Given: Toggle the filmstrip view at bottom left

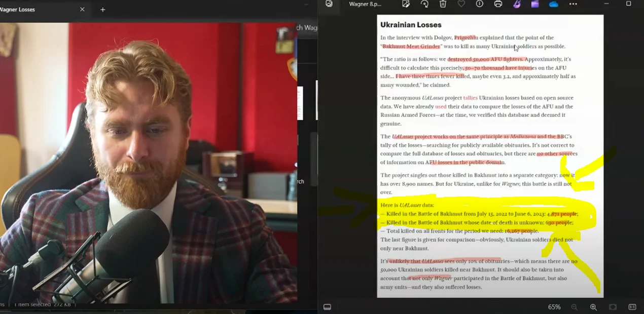Looking at the screenshot, I should coord(327,307).
